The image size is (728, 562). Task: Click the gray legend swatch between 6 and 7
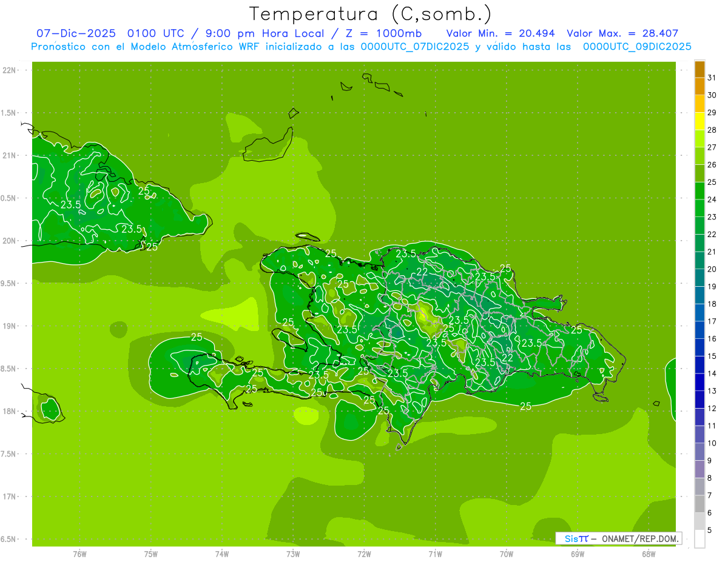click(699, 504)
